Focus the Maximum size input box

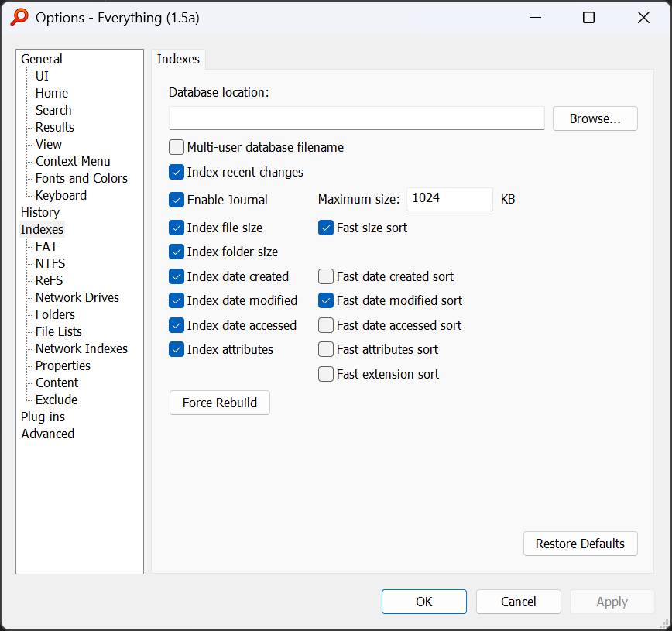[x=449, y=199]
